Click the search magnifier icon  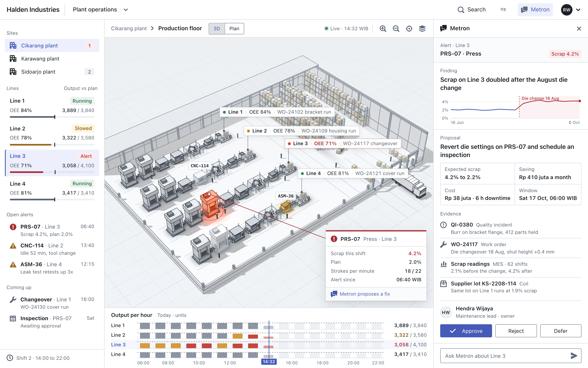coord(461,10)
